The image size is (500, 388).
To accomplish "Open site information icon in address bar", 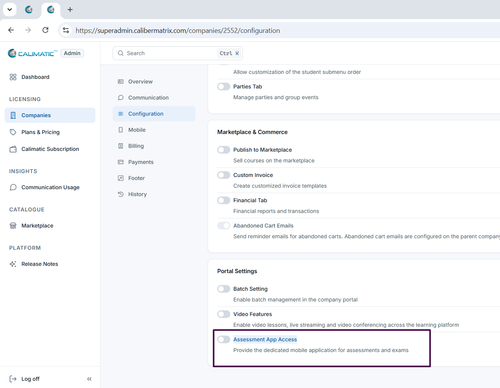I will point(66,30).
